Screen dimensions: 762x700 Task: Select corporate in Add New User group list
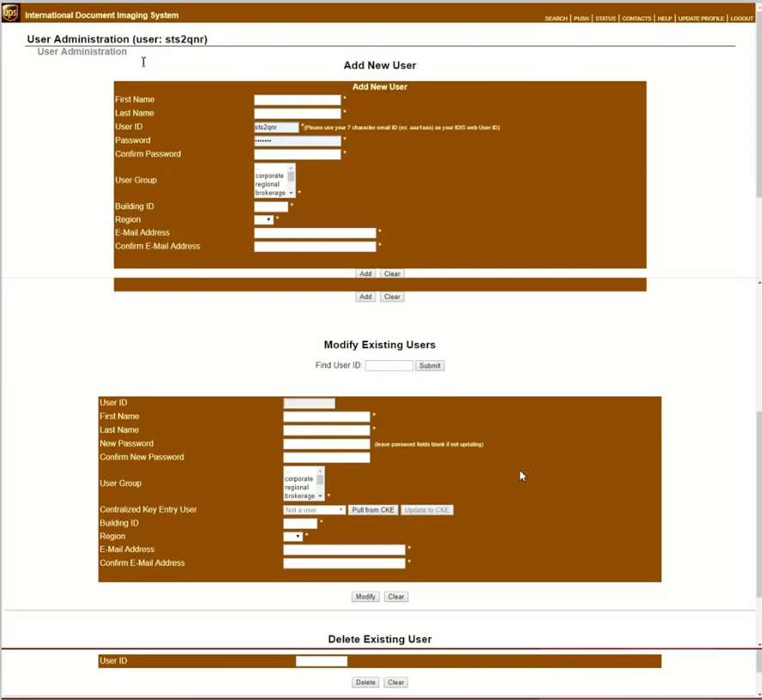pyautogui.click(x=270, y=175)
